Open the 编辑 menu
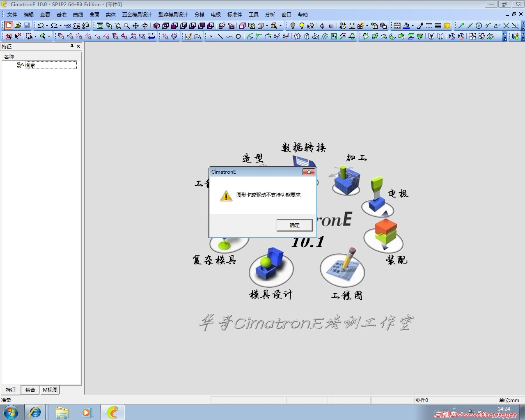This screenshot has width=525, height=420. pos(29,15)
